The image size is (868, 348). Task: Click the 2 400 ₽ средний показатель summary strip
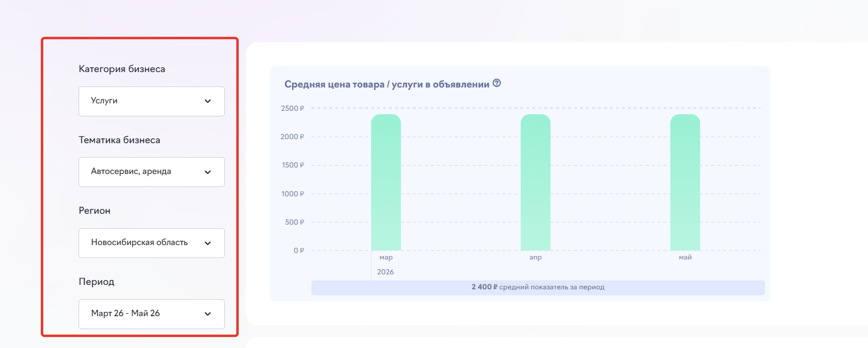tap(538, 287)
